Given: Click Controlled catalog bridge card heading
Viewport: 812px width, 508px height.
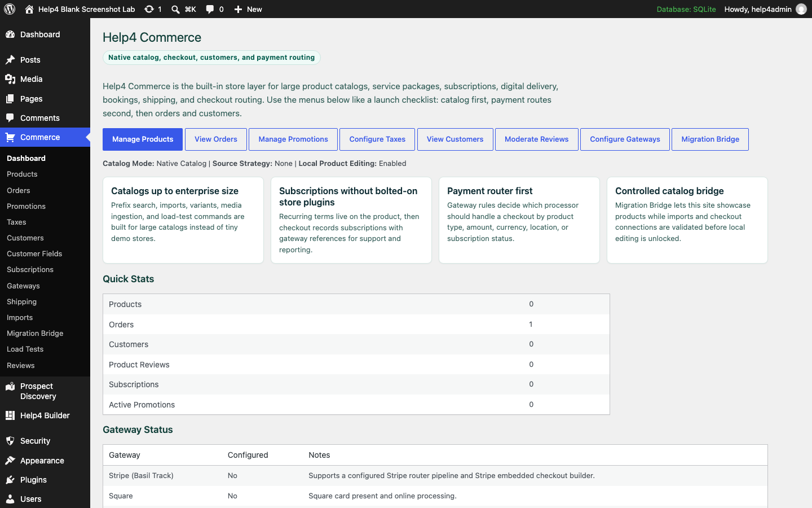Looking at the screenshot, I should [669, 191].
